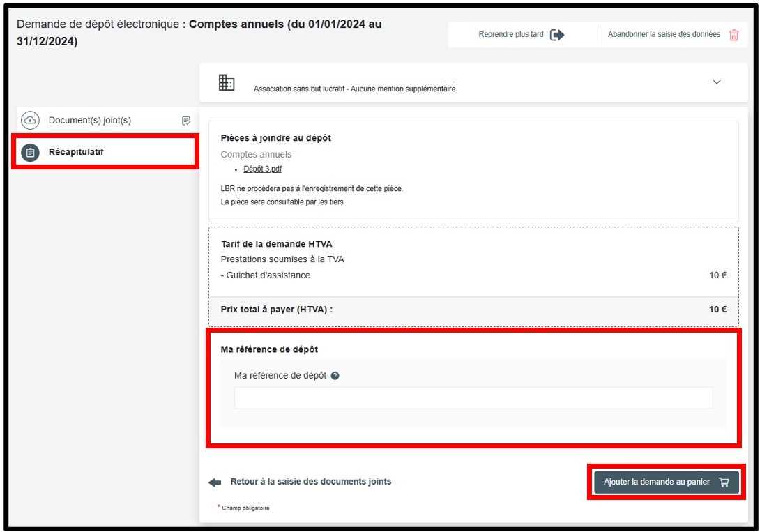Click the Ma référence de dépôt field label

[280, 376]
